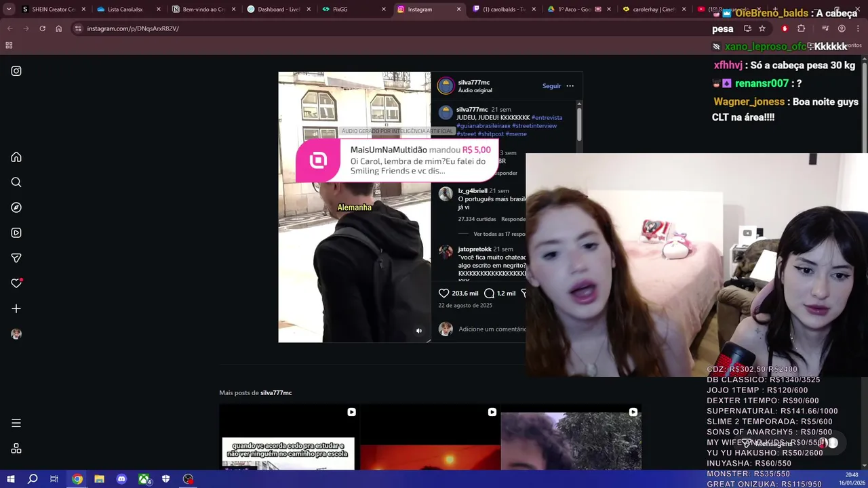Image resolution: width=868 pixels, height=488 pixels.
Task: Like the post with heart icon
Action: pos(443,293)
